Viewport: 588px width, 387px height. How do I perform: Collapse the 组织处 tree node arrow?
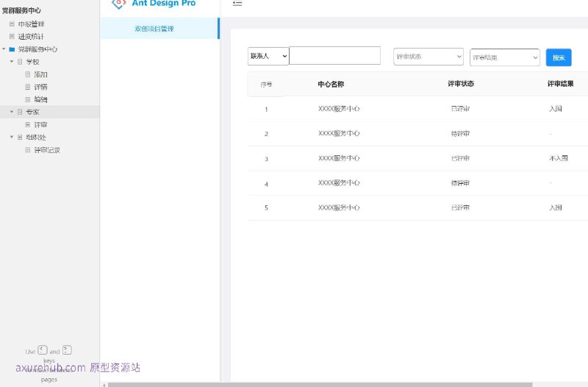tap(12, 137)
